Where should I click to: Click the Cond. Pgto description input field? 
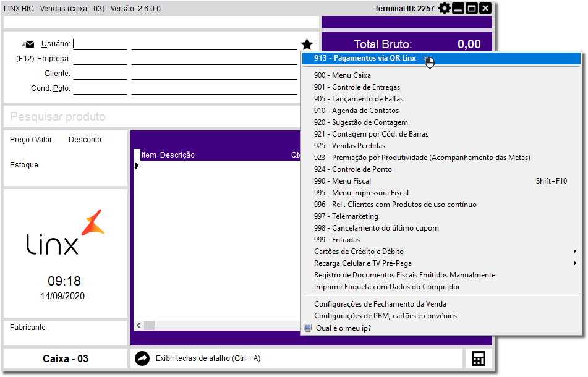214,88
